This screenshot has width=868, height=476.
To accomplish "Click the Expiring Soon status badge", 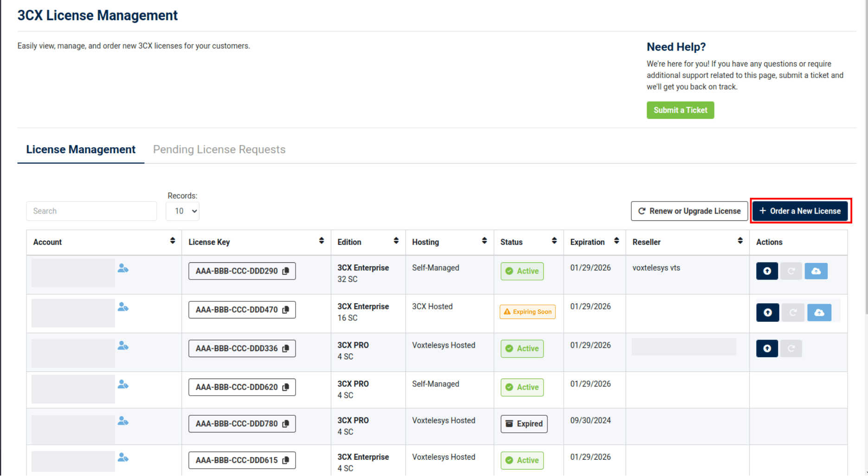I will (x=527, y=312).
